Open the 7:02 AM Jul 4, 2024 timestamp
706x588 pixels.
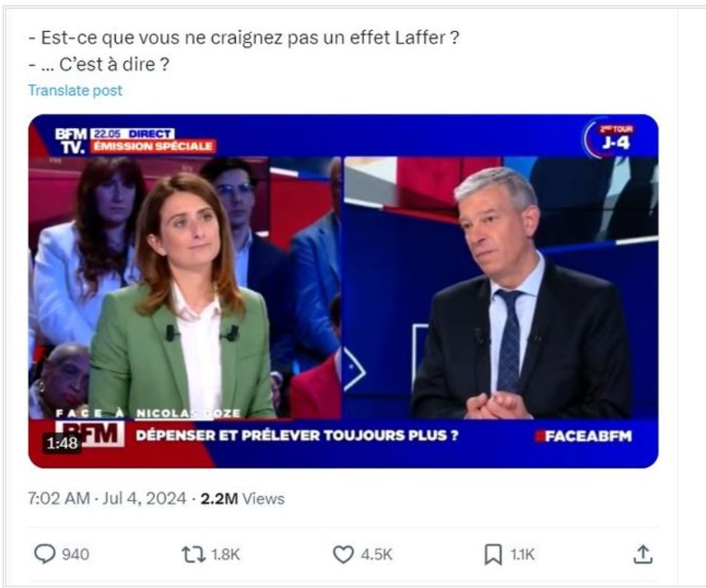click(107, 498)
